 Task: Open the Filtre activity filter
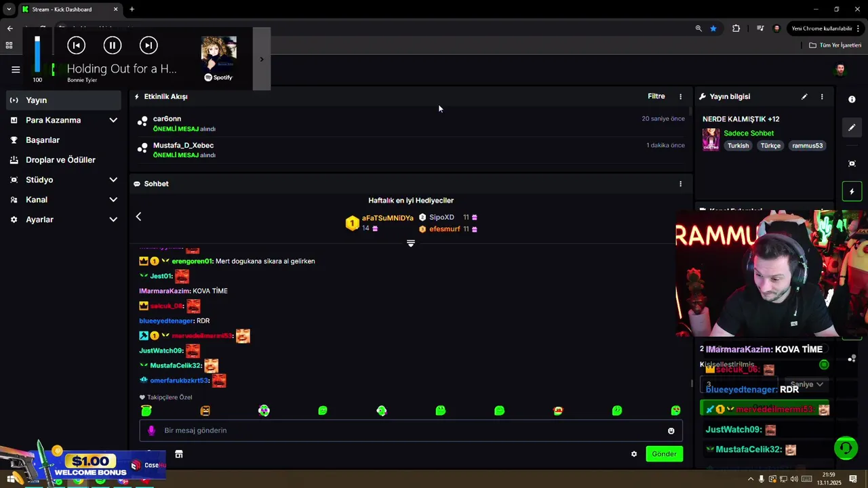pos(656,96)
